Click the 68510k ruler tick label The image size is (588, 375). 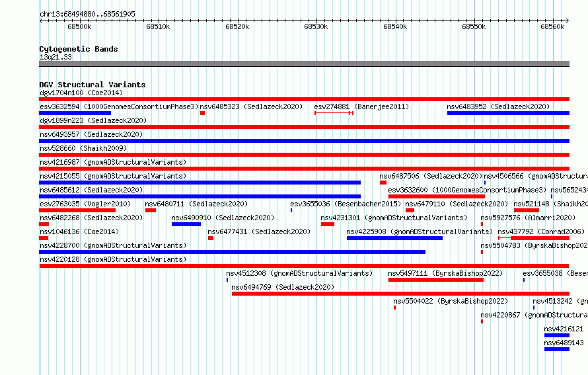click(159, 26)
